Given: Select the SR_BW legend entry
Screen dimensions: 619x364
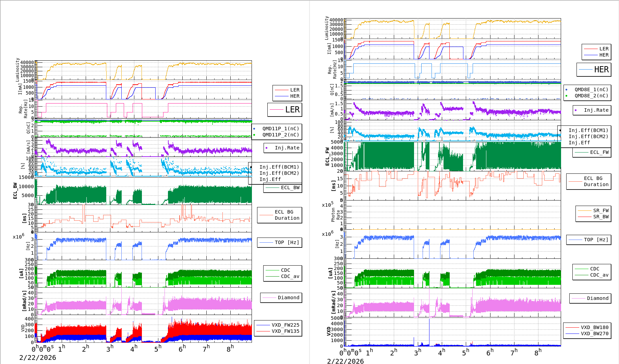Looking at the screenshot, I should (x=600, y=217).
